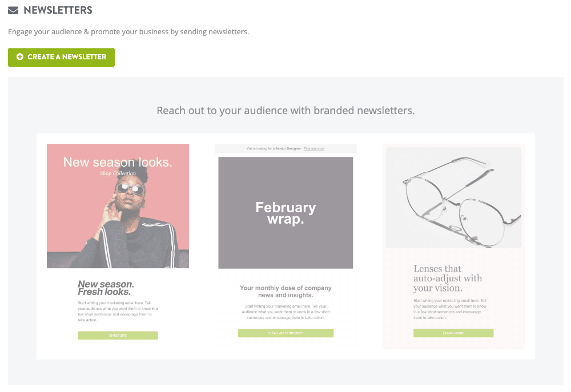Click the monthly dose of company news heading

(285, 292)
